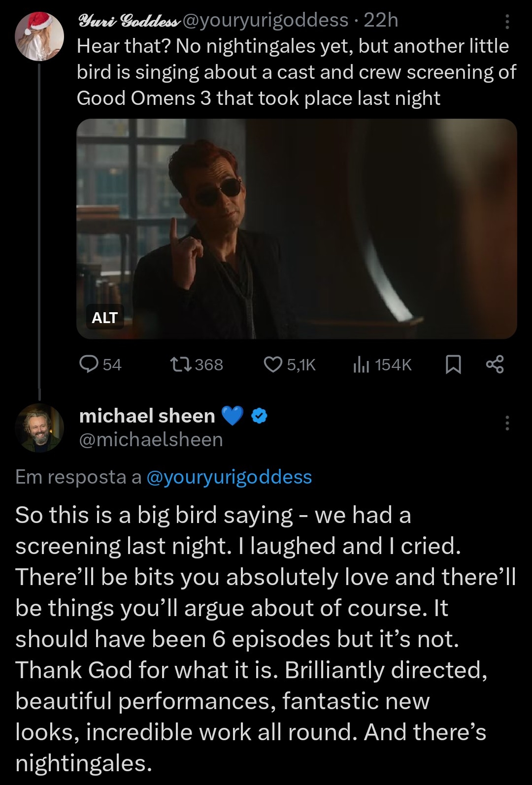This screenshot has height=785, width=532.
Task: Open Michael Sheen's profile picture
Action: tap(39, 427)
